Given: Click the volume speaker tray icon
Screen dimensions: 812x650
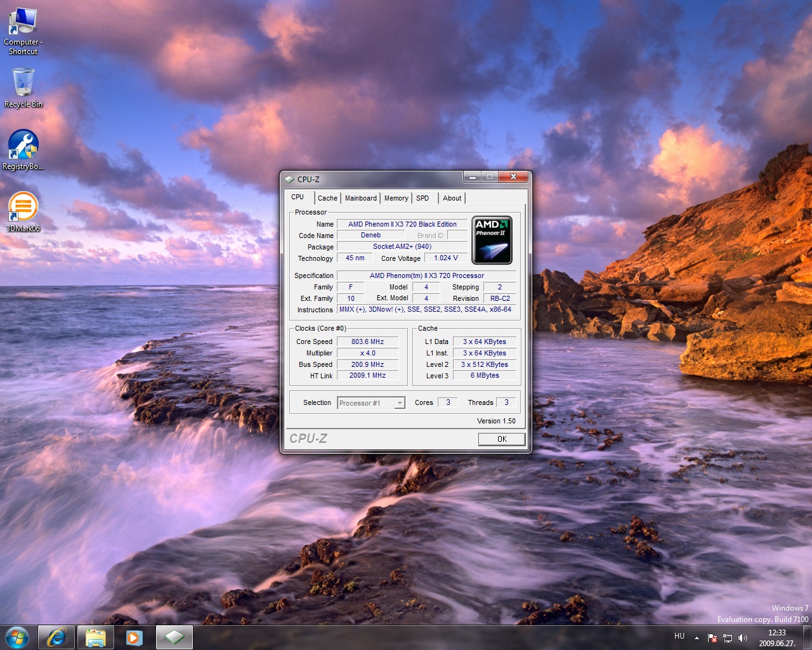Looking at the screenshot, I should point(743,638).
